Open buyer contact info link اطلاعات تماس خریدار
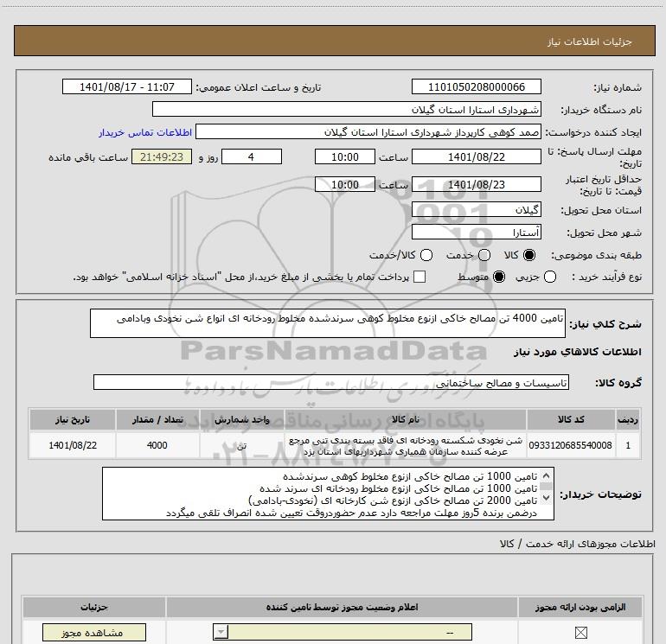This screenshot has height=644, width=666. coord(145,132)
